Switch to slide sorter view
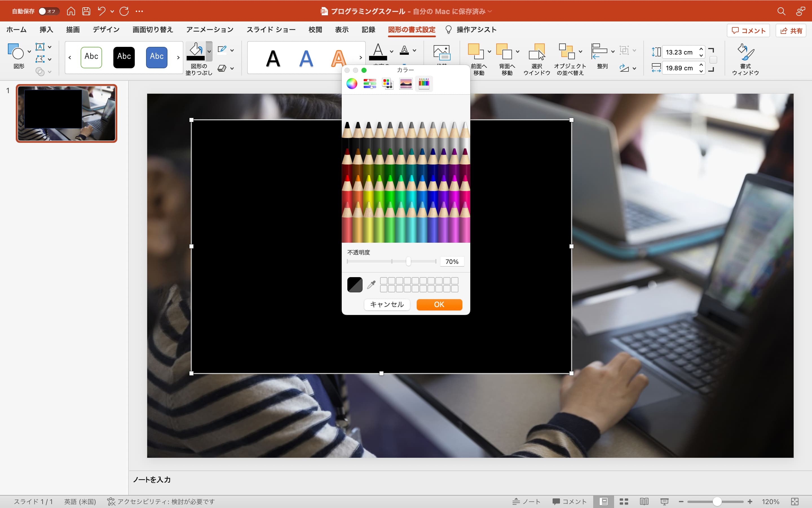The image size is (812, 508). 624,501
